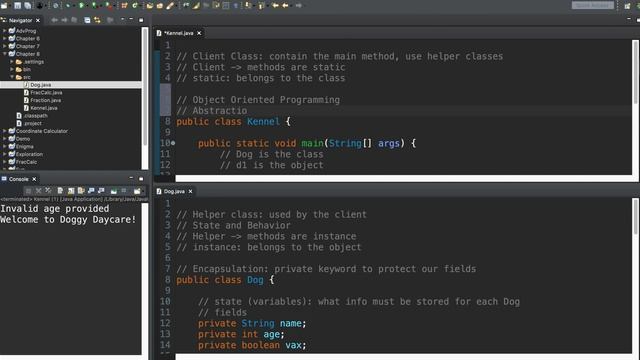Toggle Show Console on standard out icon
Screen dimensions: 640x360
pos(91,191)
